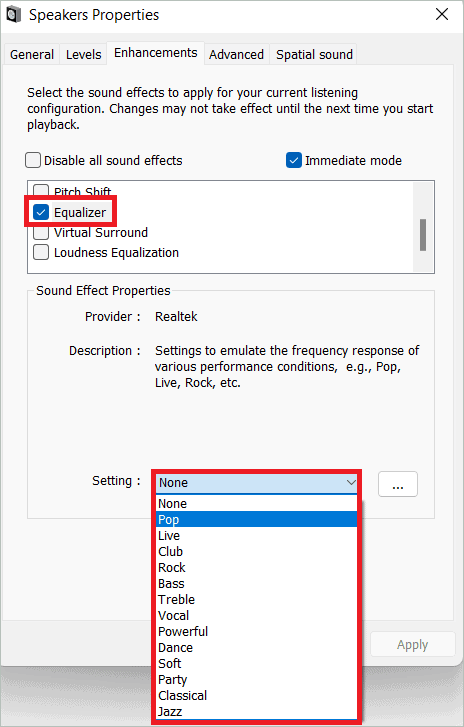Uncheck the Equalizer effect
Screen dimensions: 464x727
(x=41, y=212)
